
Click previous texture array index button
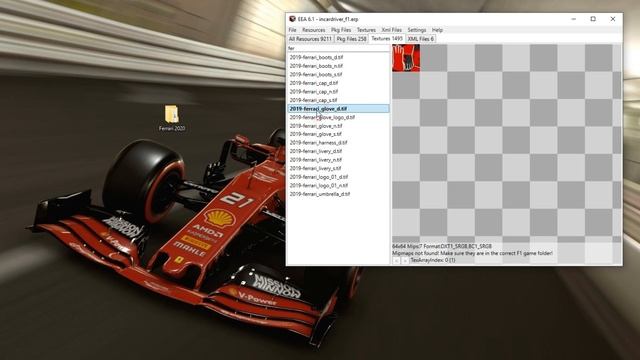point(396,260)
